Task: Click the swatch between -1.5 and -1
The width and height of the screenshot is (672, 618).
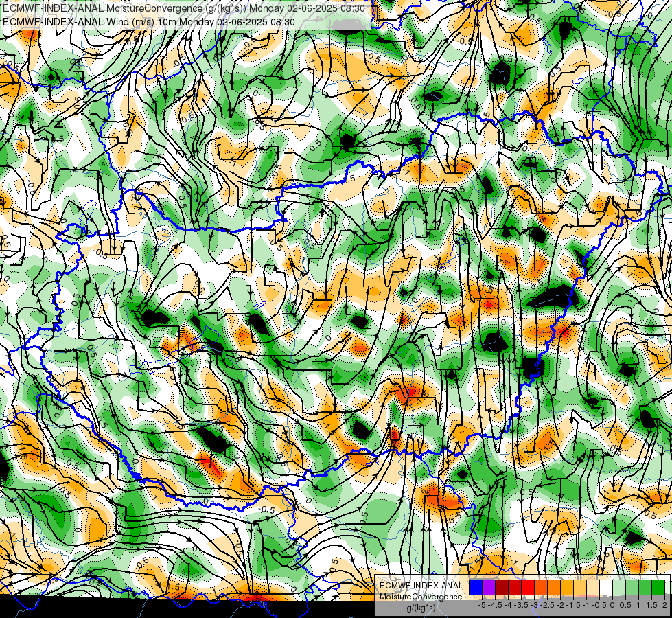Action: (x=580, y=587)
